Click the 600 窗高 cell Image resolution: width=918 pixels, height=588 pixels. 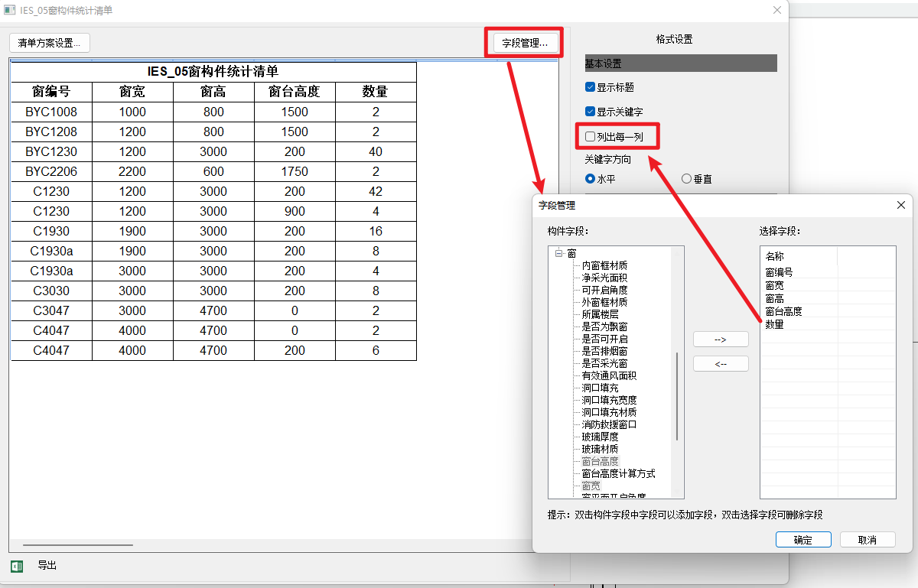(213, 171)
